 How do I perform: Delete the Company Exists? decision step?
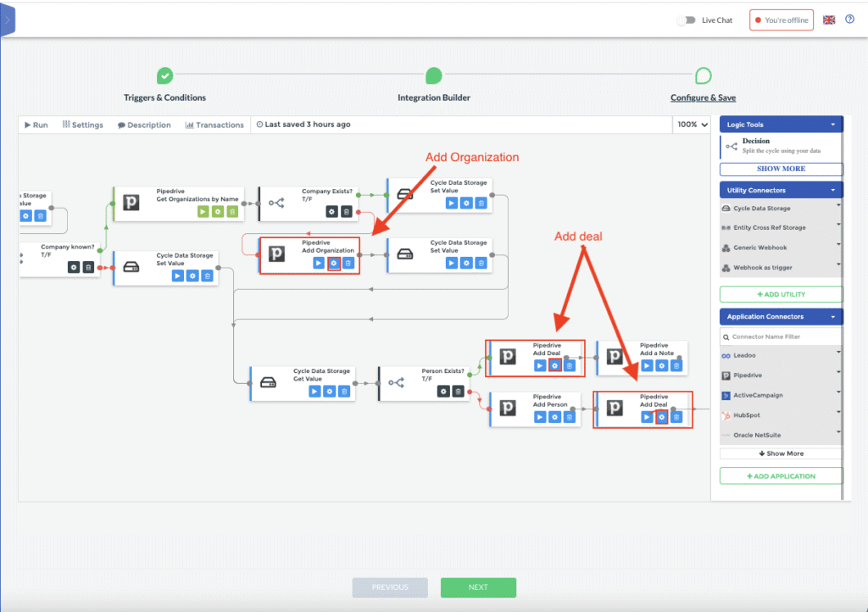[x=347, y=211]
